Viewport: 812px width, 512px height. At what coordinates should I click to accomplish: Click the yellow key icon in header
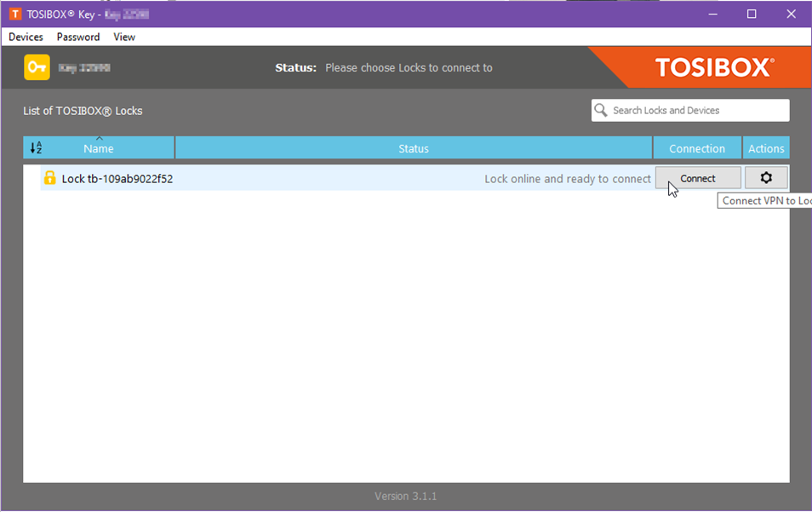point(37,67)
